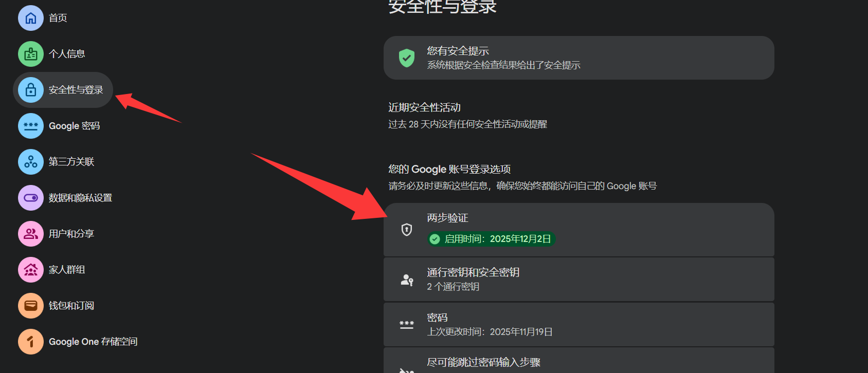Select the 数据和隐私设置 menu label
Screen dimensions: 868x373
pyautogui.click(x=80, y=198)
